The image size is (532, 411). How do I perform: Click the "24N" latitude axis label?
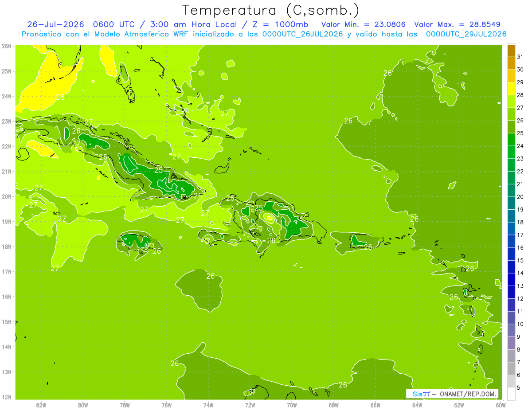click(7, 96)
